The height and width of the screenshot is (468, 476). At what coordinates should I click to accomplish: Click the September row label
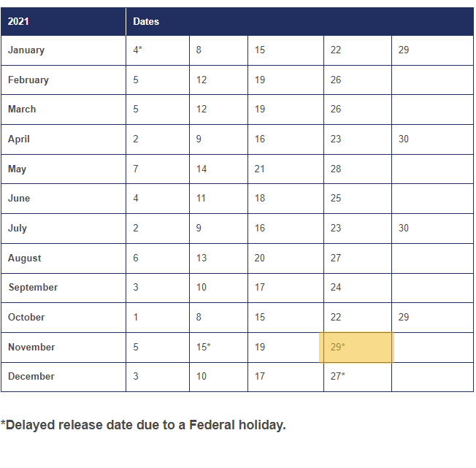point(33,287)
